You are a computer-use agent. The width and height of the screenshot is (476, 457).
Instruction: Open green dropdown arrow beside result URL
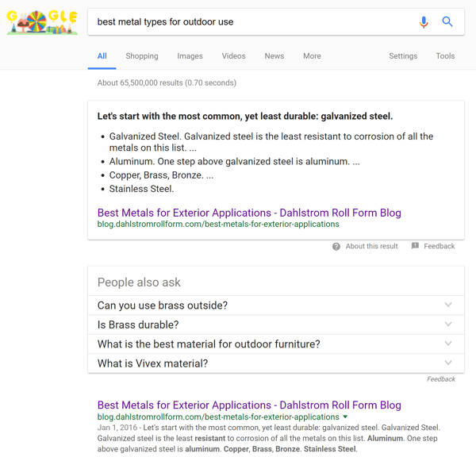345,417
